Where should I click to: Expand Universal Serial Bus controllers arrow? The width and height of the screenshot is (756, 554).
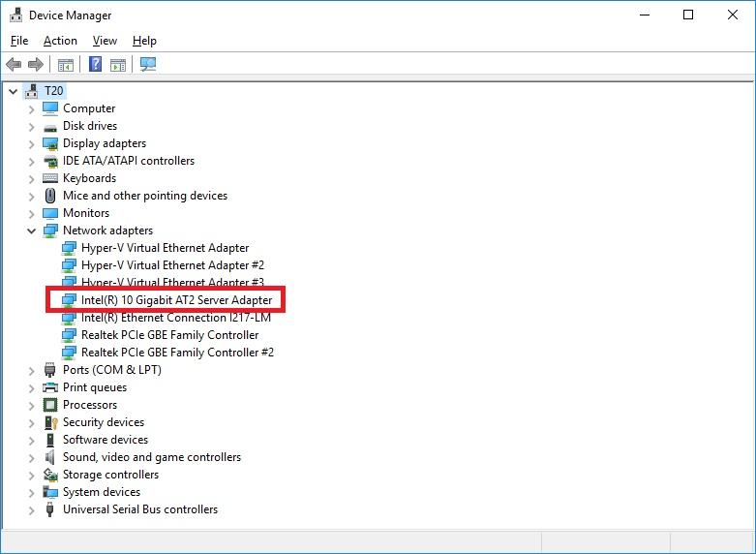(32, 509)
